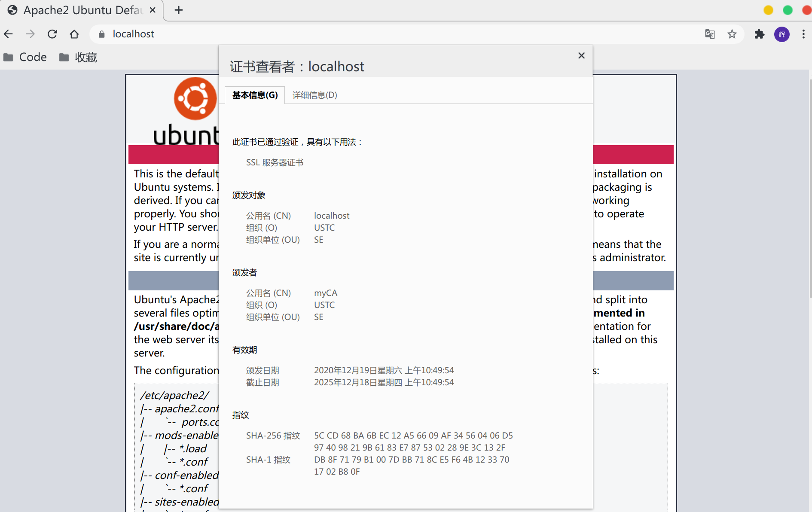Screen dimensions: 812x512
Task: Open the Google Translate page icon
Action: 710,34
